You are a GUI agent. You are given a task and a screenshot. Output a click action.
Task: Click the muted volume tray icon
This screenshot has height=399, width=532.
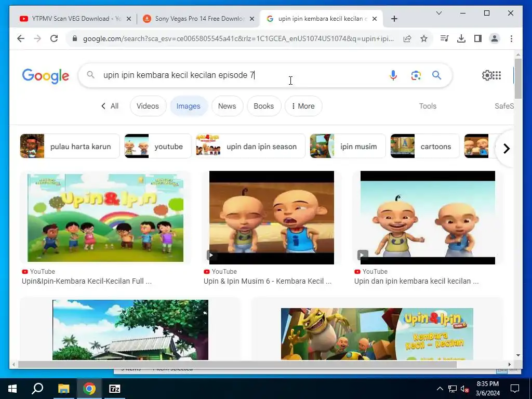point(465,389)
